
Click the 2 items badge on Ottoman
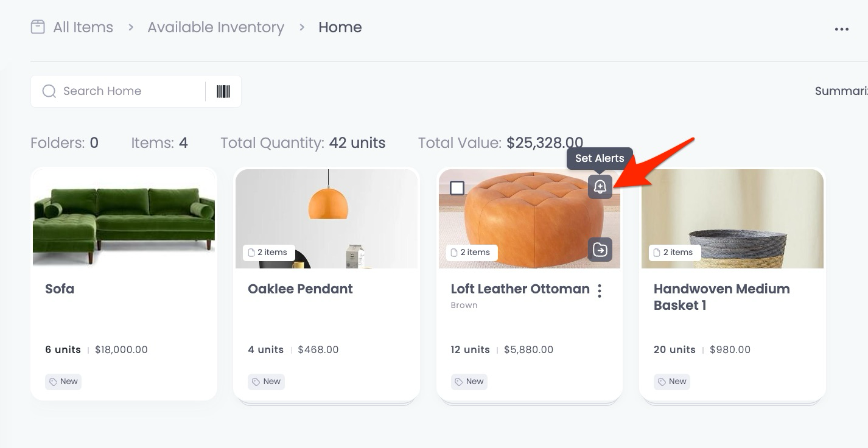472,253
